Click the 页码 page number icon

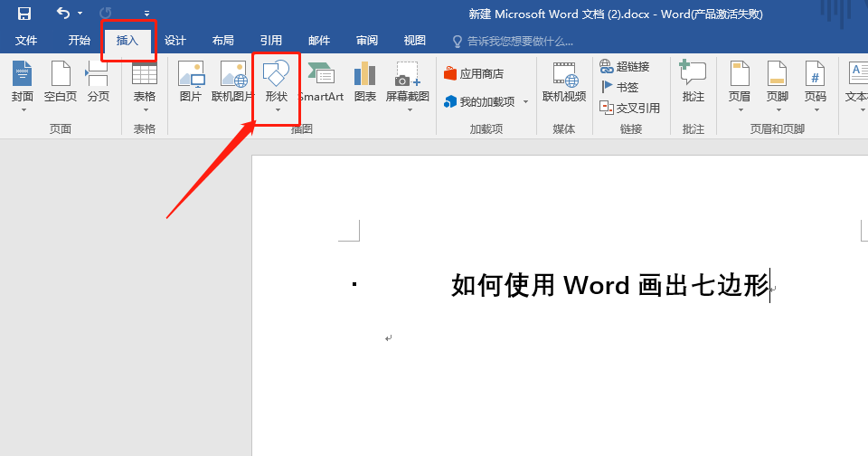click(x=815, y=74)
